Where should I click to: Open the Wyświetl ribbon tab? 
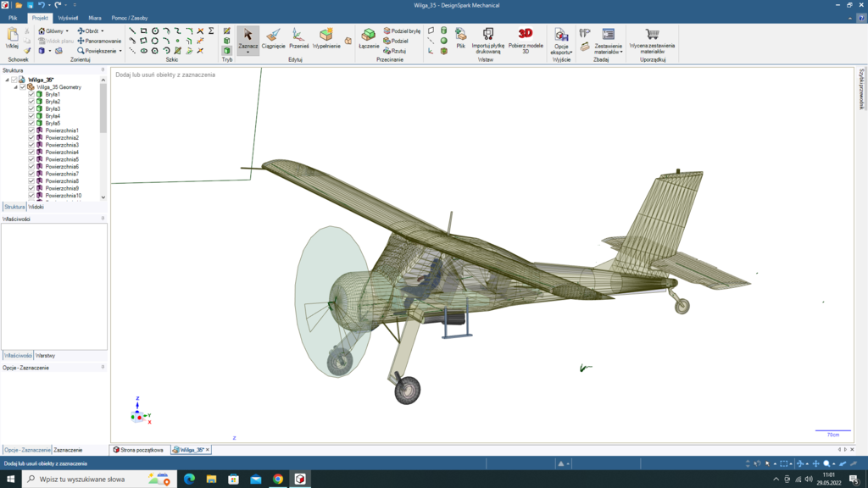pos(68,18)
